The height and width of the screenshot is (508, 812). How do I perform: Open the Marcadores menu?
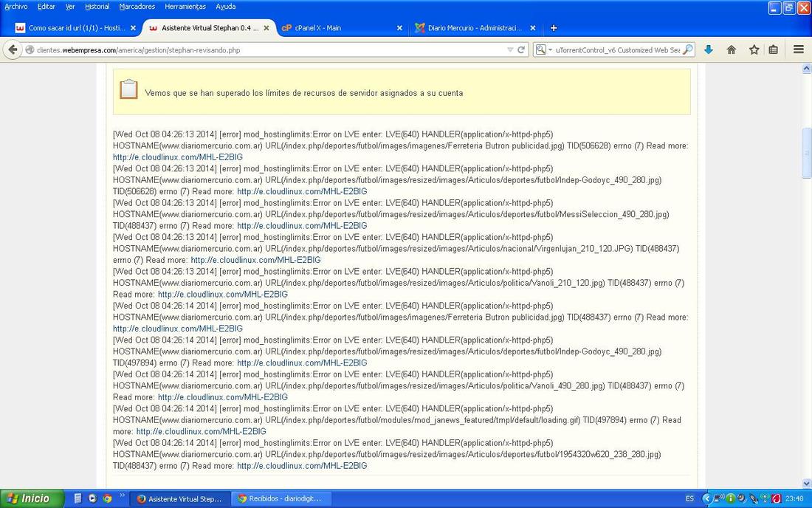(x=137, y=7)
